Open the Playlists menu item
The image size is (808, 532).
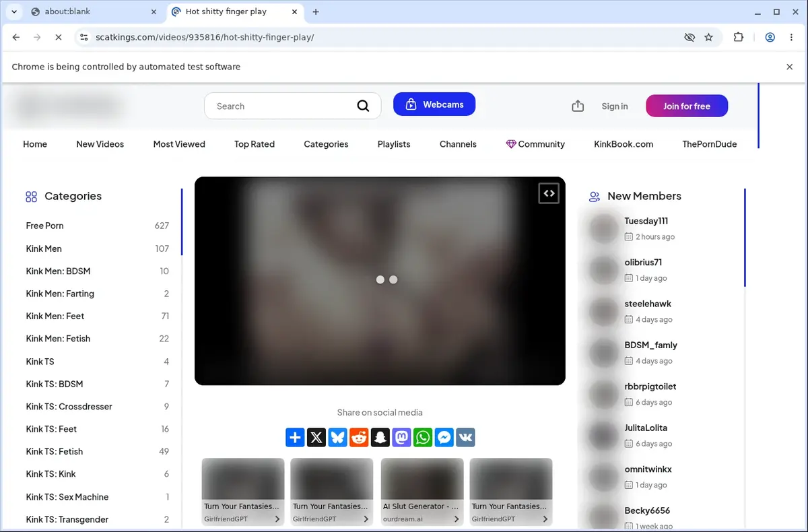(x=394, y=144)
